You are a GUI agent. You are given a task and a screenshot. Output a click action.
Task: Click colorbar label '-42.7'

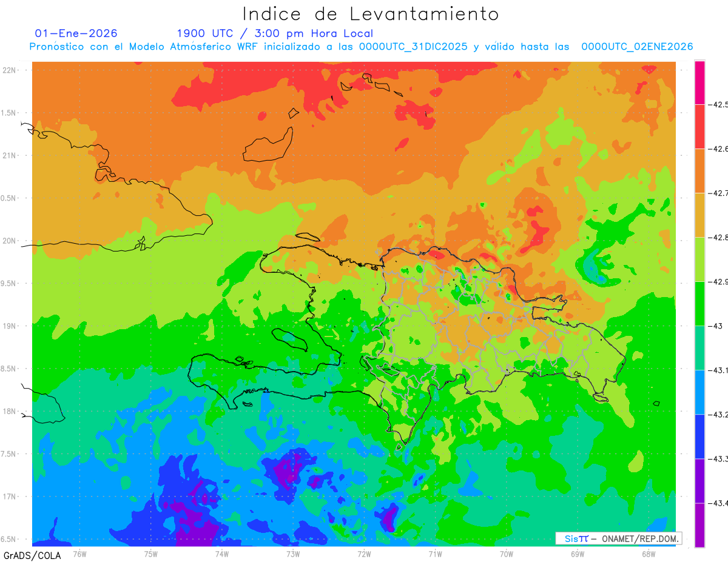coord(720,193)
